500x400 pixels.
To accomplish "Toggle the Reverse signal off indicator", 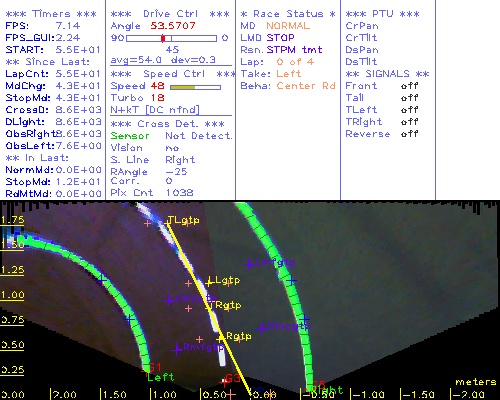I will click(409, 134).
